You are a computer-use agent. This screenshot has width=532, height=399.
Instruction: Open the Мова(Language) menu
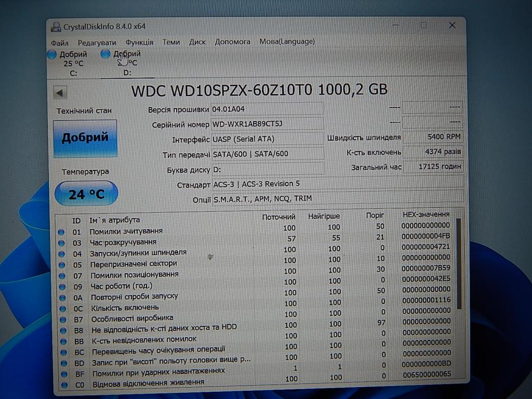coord(287,42)
